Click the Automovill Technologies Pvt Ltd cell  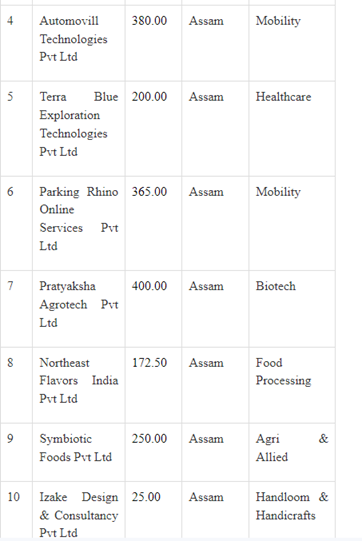pos(79,43)
